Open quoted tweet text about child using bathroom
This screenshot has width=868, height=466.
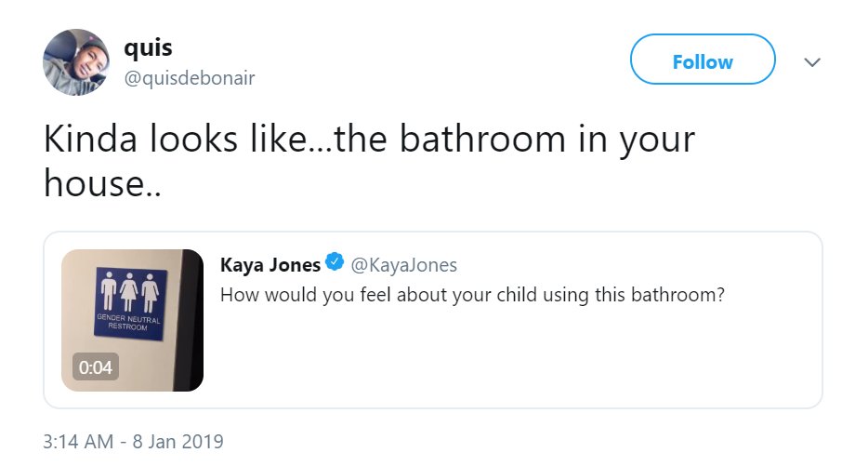pyautogui.click(x=472, y=295)
